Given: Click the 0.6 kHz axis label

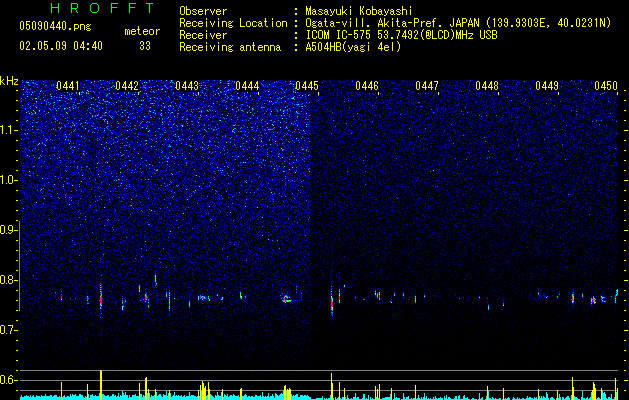Looking at the screenshot, I should click(8, 380).
